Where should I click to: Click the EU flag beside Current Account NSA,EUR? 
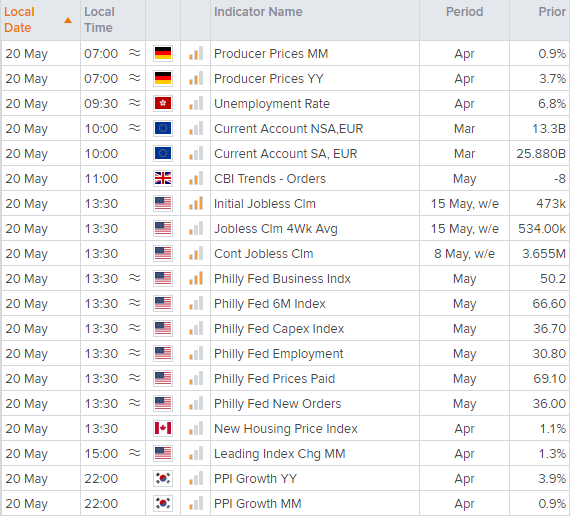(162, 128)
